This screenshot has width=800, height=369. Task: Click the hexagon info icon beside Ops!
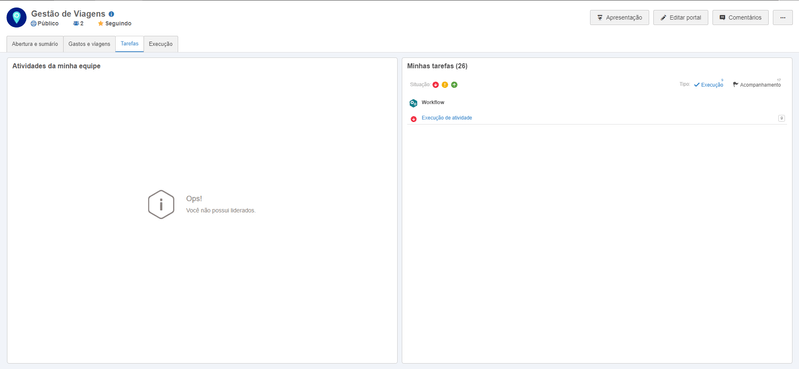tap(161, 205)
